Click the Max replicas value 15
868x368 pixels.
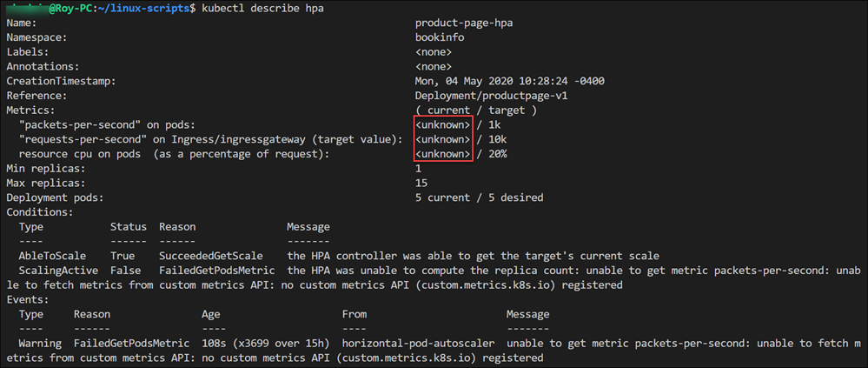click(x=422, y=184)
